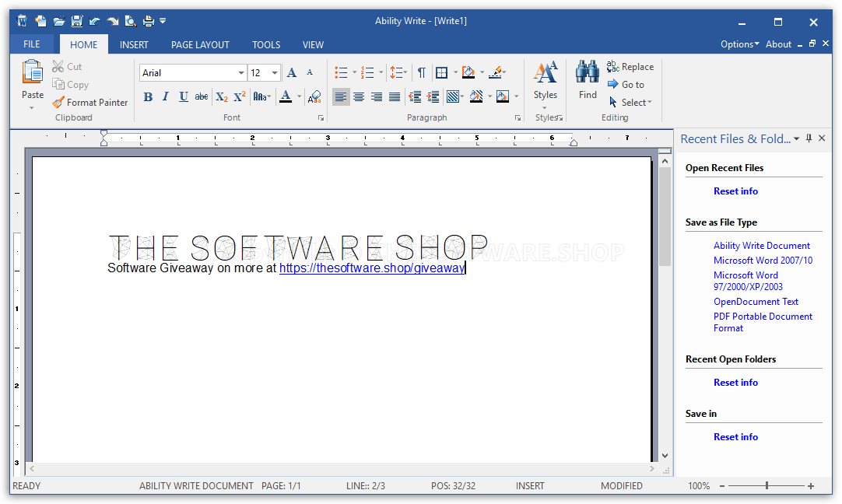
Task: Expand the bullet list style options
Action: (354, 72)
